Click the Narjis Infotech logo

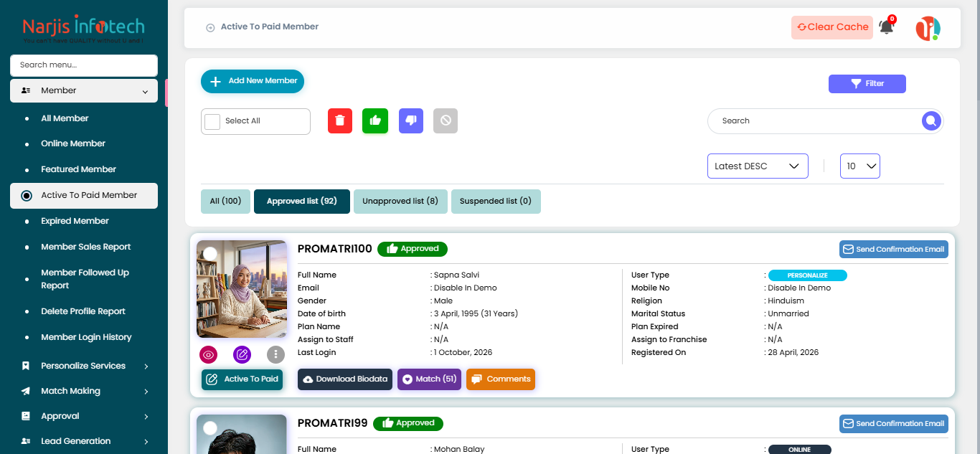pyautogui.click(x=83, y=30)
